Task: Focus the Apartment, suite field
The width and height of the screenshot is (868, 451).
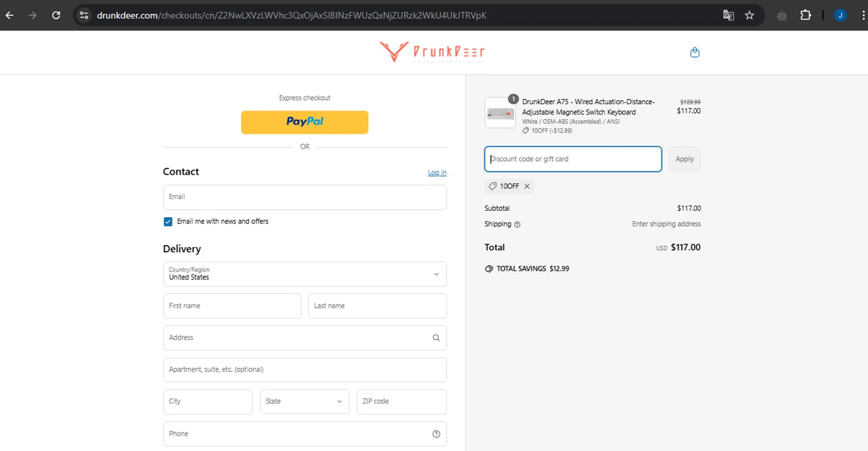Action: [x=305, y=370]
